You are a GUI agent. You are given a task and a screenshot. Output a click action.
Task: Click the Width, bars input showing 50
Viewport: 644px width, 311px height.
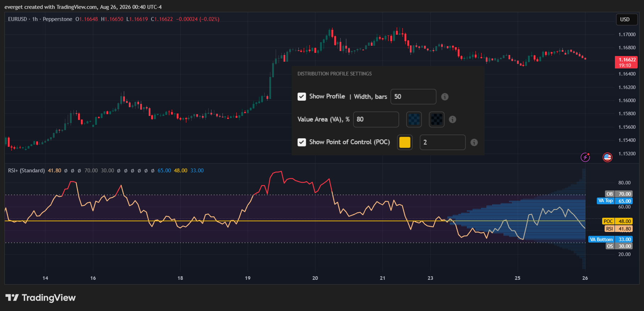pyautogui.click(x=413, y=97)
